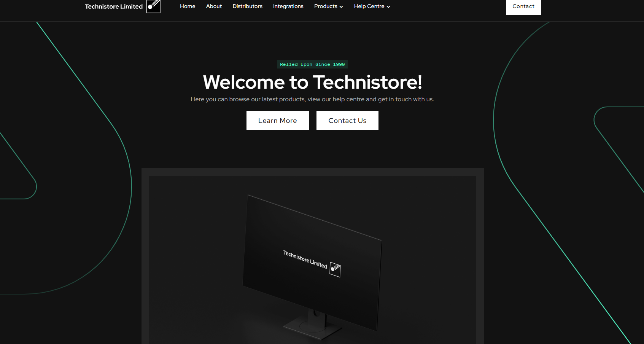
Task: Click the Contact Us button
Action: [347, 121]
